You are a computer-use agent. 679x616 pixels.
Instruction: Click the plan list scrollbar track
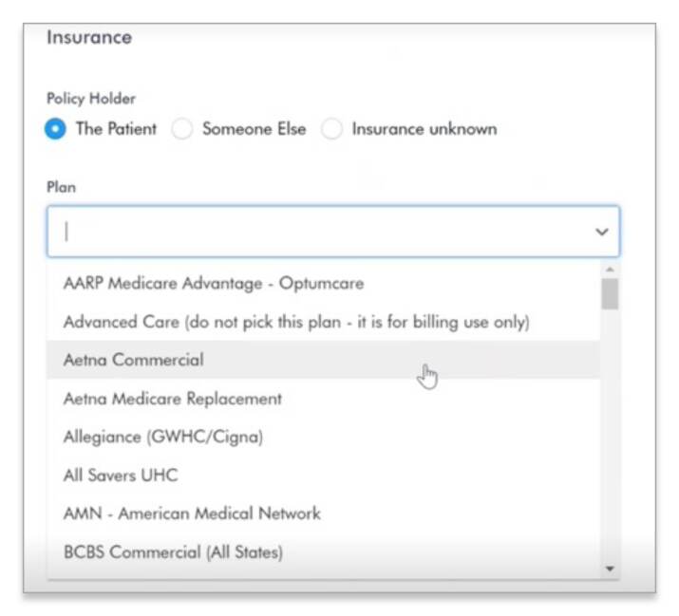point(610,435)
